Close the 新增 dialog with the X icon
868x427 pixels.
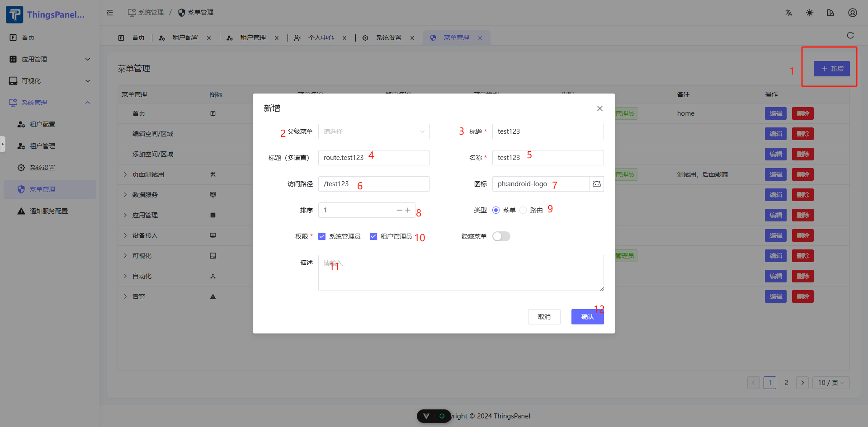click(x=599, y=108)
